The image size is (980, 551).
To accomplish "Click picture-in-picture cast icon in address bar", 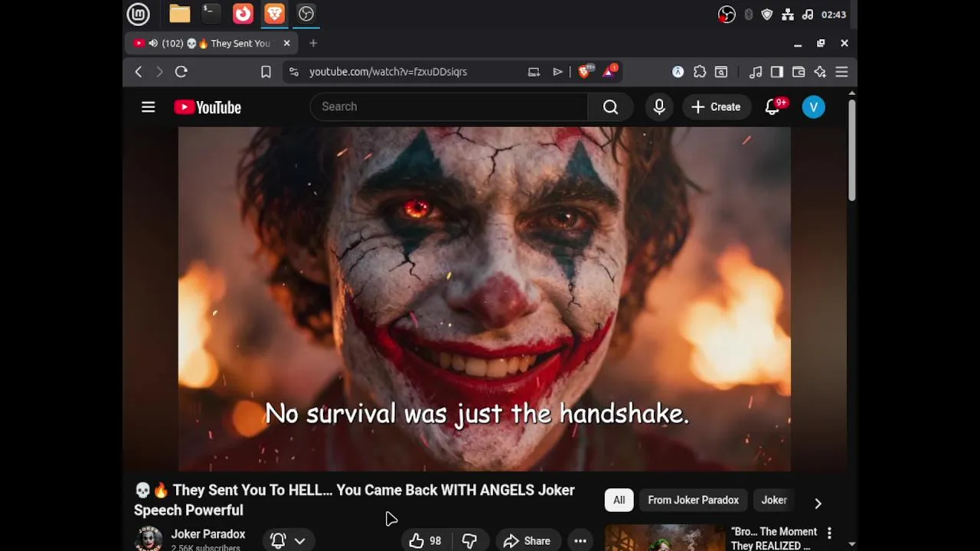I will (534, 72).
